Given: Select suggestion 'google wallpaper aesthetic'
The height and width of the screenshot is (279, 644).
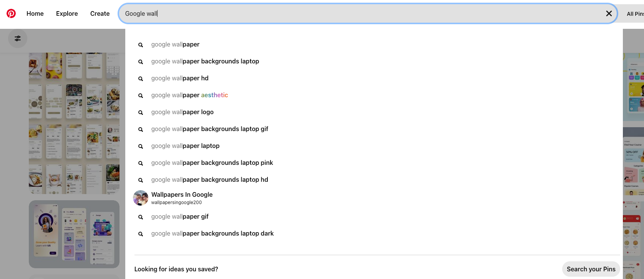Looking at the screenshot, I should point(189,95).
